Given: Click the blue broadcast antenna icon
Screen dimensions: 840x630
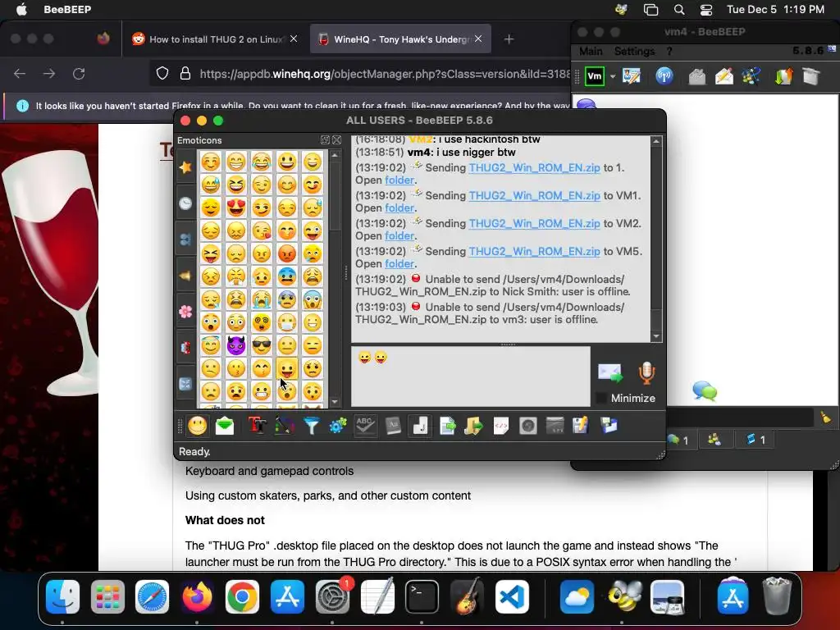Looking at the screenshot, I should 664,76.
